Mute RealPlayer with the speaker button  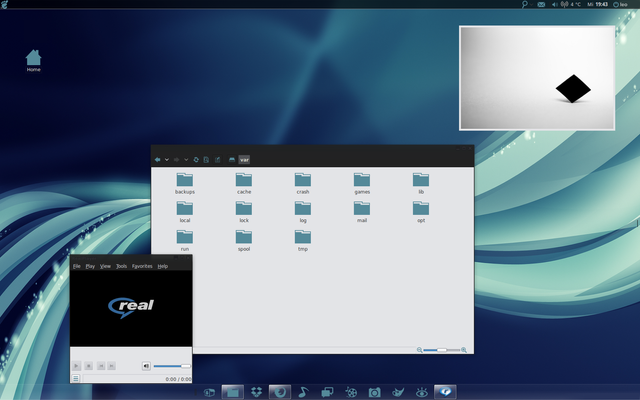coord(146,366)
